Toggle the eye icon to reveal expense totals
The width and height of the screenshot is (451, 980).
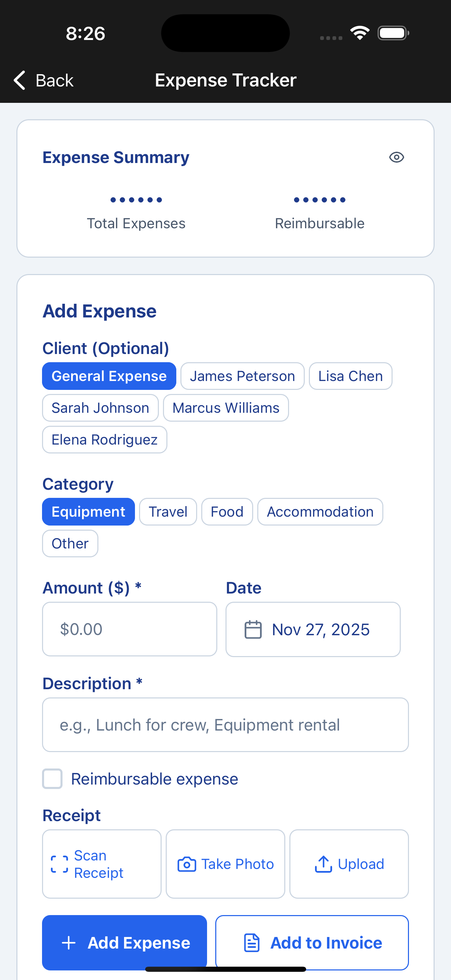[396, 157]
